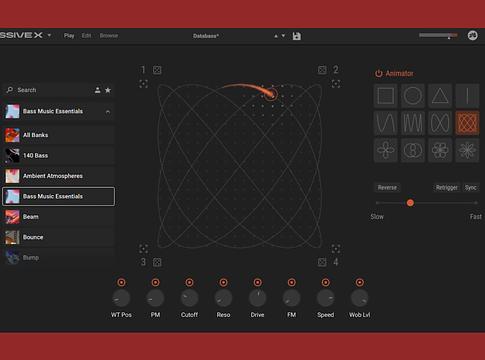Pick the infinity-loop Animator path
485x360 pixels.
pos(440,123)
